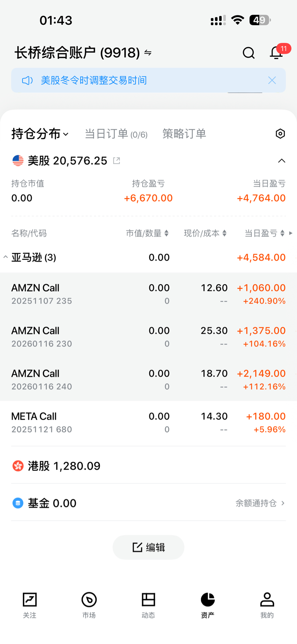Open the 市场 market tab

coord(89,605)
